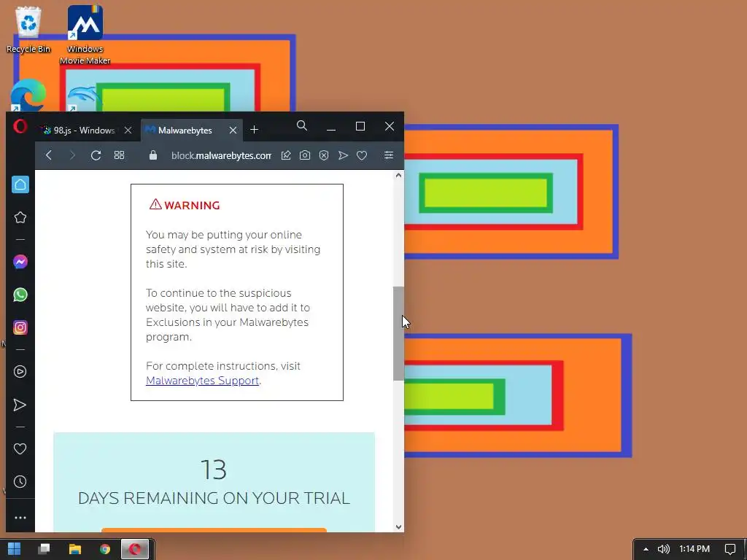Take a snapshot with the camera icon

[305, 155]
